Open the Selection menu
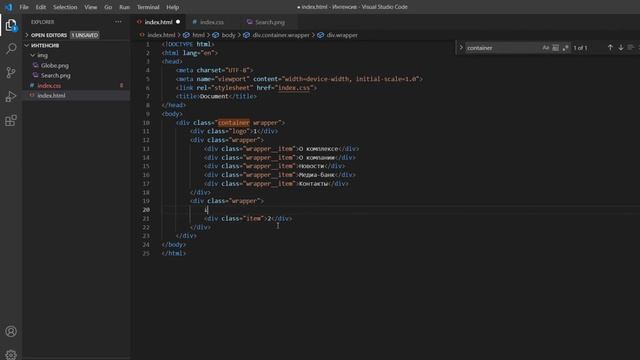Screen dimensions: 640x360 pos(65,7)
